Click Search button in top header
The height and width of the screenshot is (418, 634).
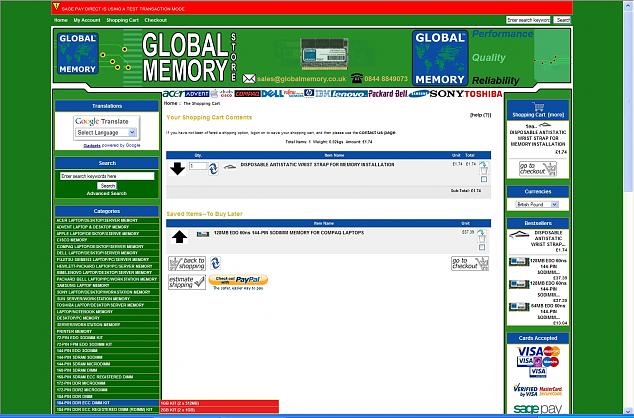point(562,20)
